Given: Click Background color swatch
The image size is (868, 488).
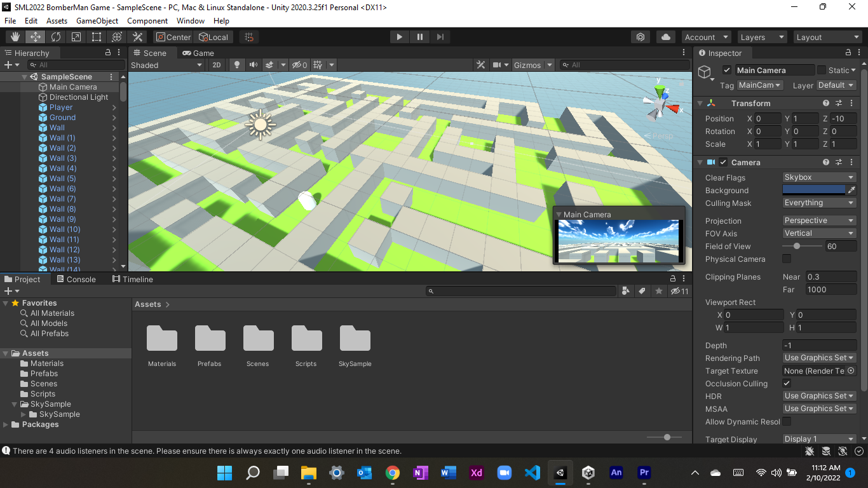Looking at the screenshot, I should (x=814, y=190).
